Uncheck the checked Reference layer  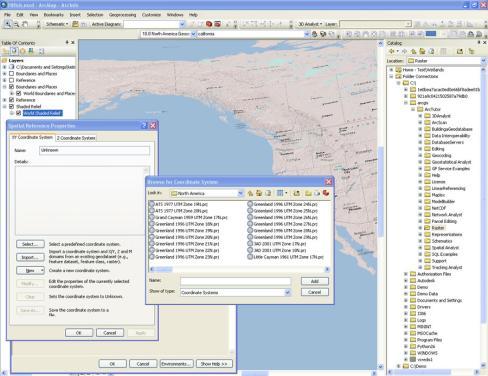(12, 100)
